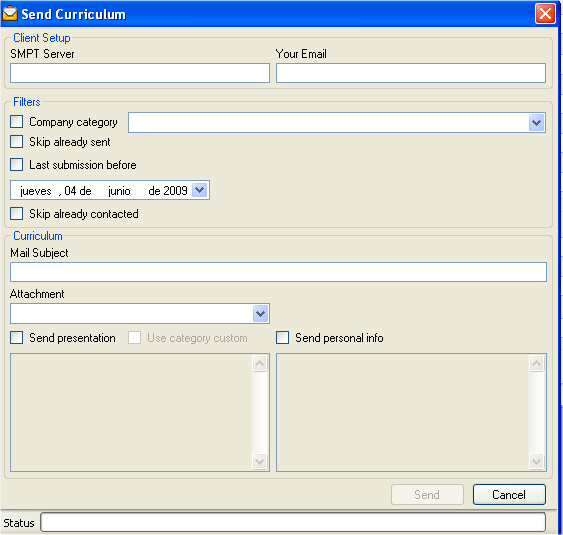Focus the SMPT Server text field
This screenshot has width=563, height=535.
(x=140, y=73)
